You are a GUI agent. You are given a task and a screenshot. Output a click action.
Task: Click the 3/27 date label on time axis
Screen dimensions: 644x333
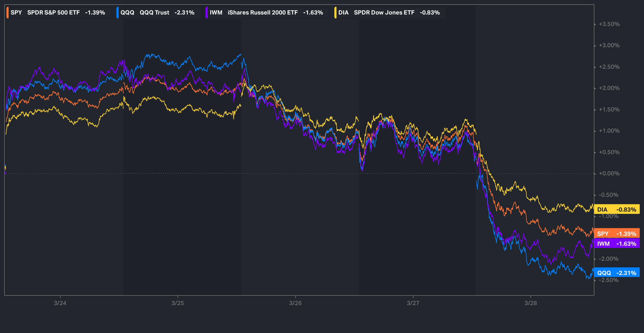click(x=413, y=303)
